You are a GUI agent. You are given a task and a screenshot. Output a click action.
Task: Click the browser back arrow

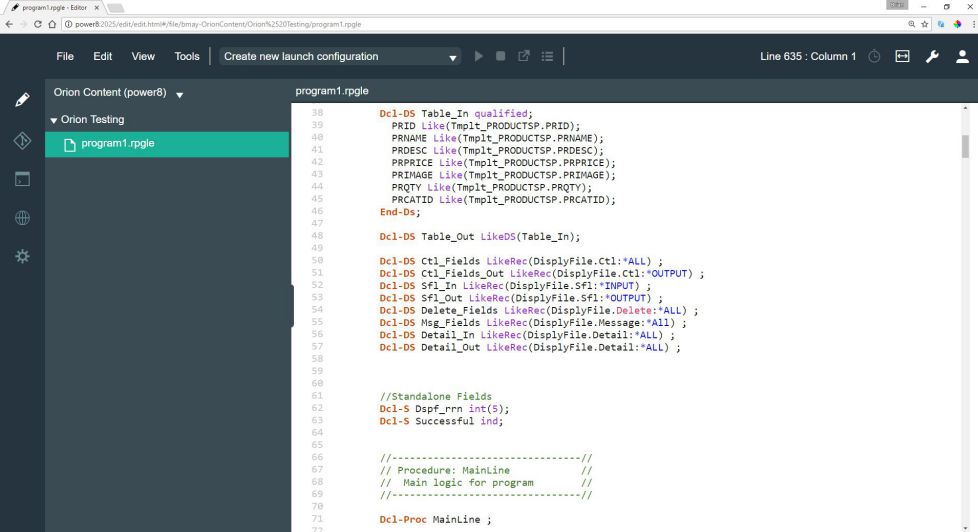click(9, 24)
